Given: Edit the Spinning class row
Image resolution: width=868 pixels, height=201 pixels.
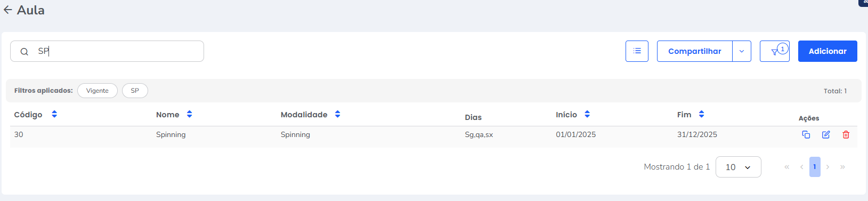Looking at the screenshot, I should [x=826, y=134].
